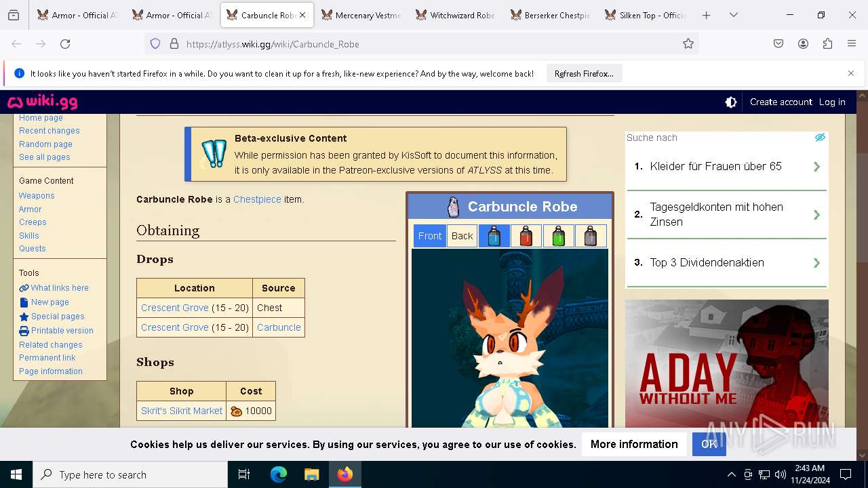Open the extensions puzzle icon

[x=827, y=44]
